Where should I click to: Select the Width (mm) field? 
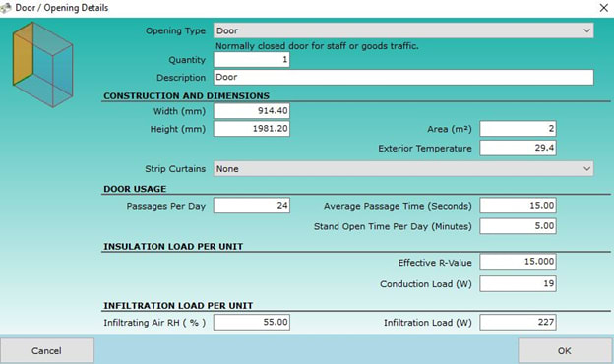click(251, 111)
